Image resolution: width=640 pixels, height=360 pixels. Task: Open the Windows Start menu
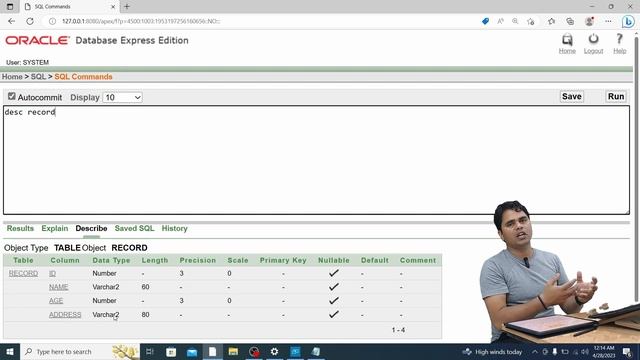tap(10, 351)
